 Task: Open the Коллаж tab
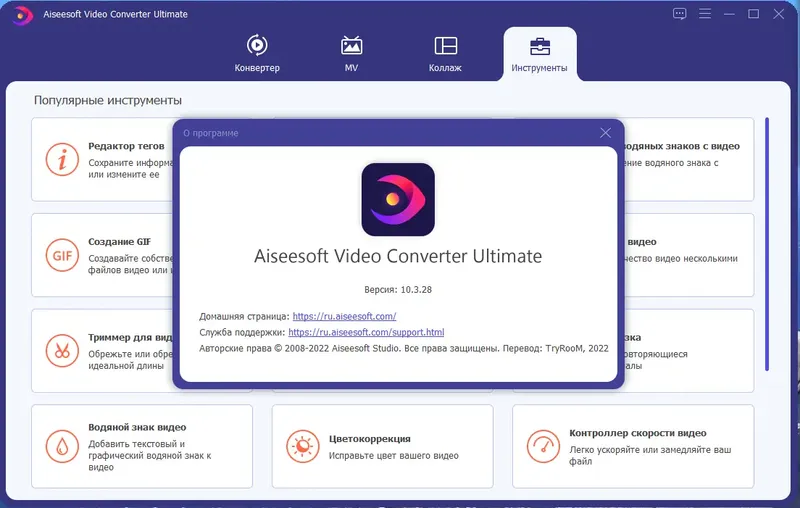(445, 54)
